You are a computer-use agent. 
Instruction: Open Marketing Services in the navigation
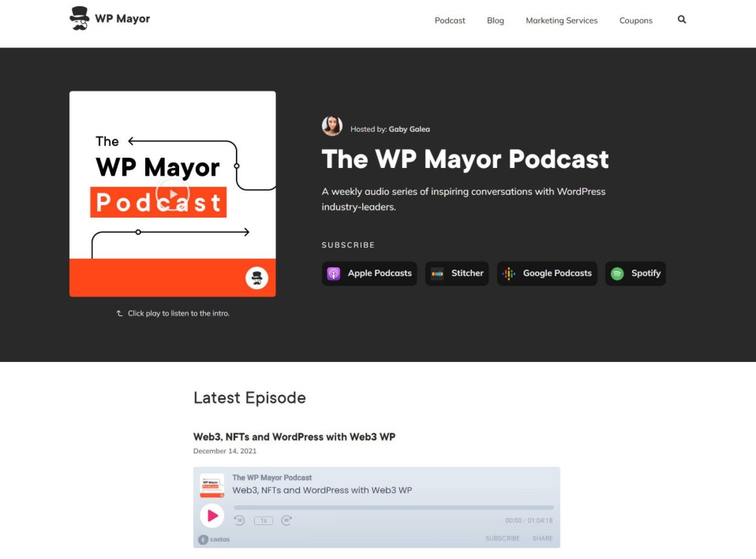coord(561,21)
